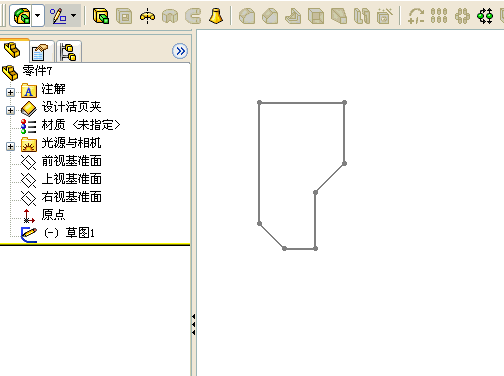Expand the 光源与相机 node
The image size is (504, 376).
click(10, 146)
